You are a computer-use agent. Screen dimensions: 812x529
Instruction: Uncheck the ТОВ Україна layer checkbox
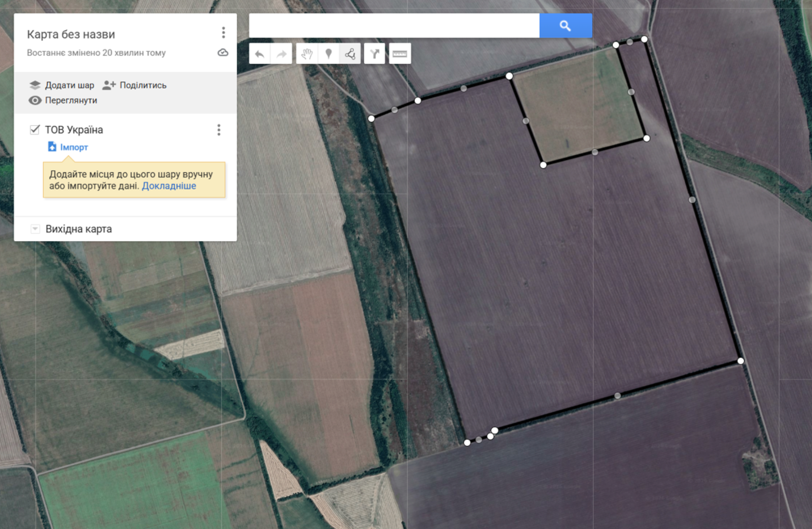tap(35, 130)
